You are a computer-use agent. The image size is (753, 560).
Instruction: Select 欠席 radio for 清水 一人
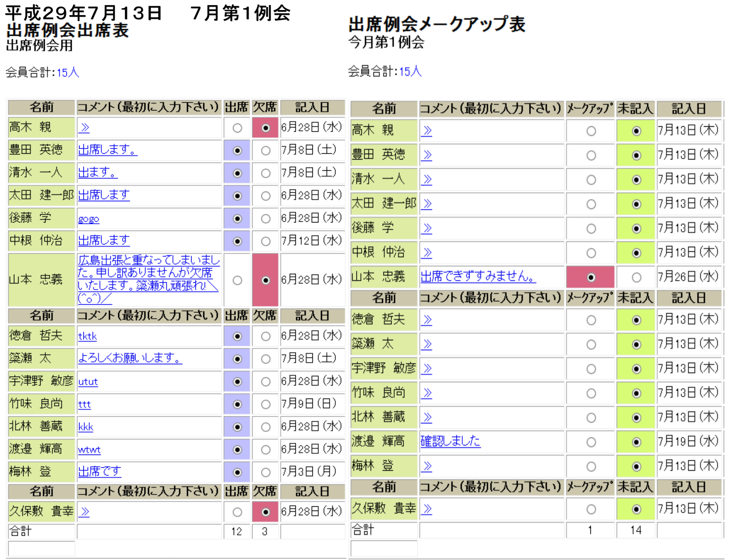[x=265, y=173]
